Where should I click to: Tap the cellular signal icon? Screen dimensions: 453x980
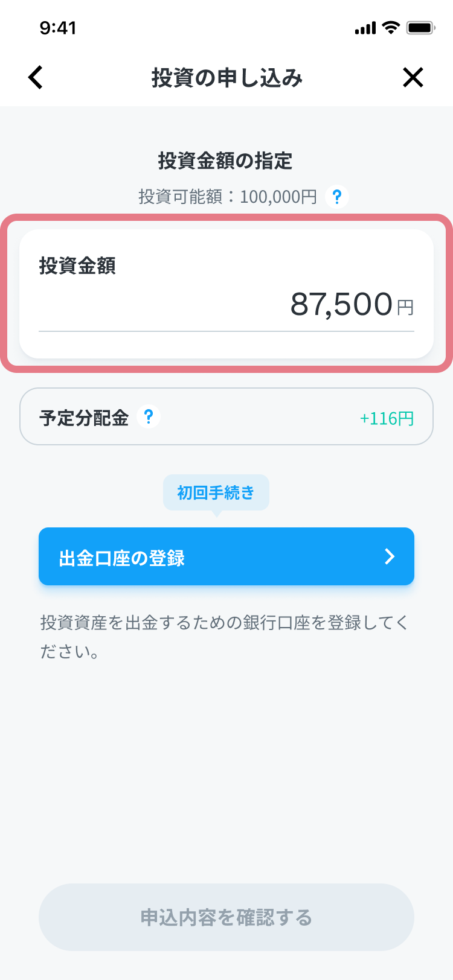pyautogui.click(x=365, y=28)
